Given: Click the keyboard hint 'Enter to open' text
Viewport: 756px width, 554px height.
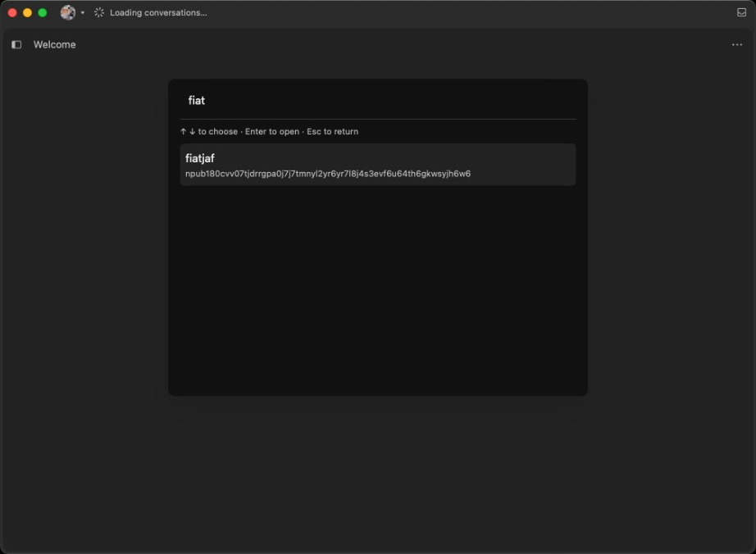Looking at the screenshot, I should (x=272, y=131).
